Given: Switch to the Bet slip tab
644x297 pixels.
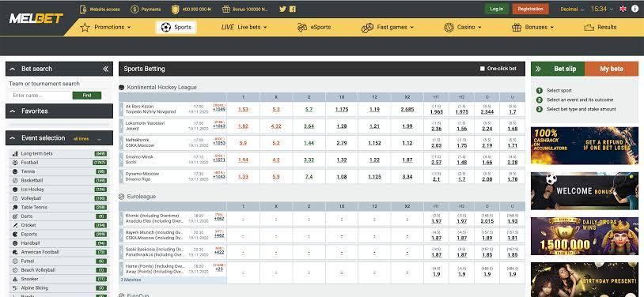Looking at the screenshot, I should coord(565,69).
